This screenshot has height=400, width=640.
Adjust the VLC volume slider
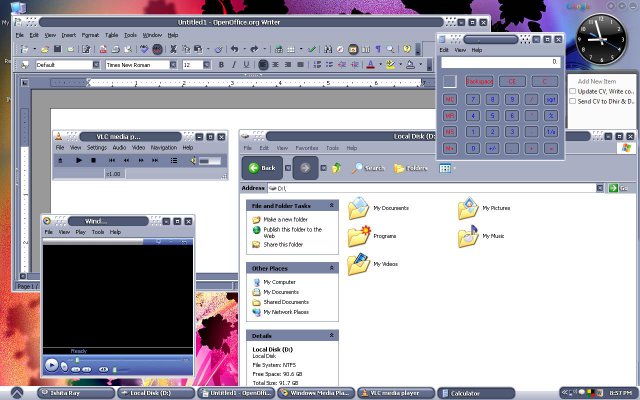(210, 161)
